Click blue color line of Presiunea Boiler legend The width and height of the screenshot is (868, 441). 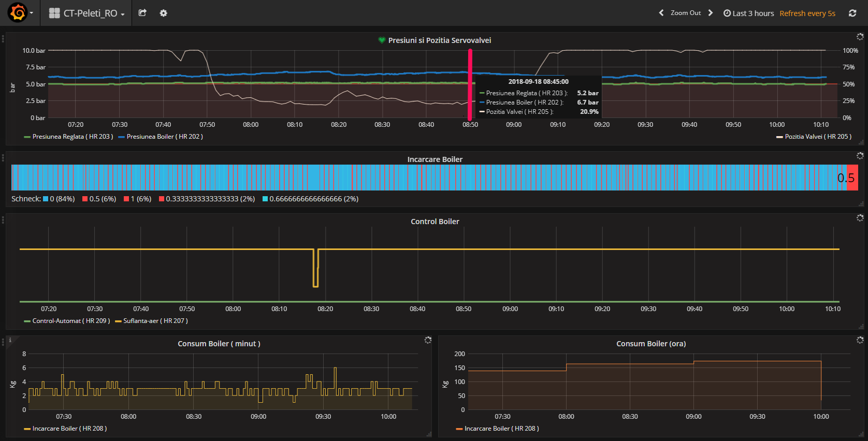(122, 137)
